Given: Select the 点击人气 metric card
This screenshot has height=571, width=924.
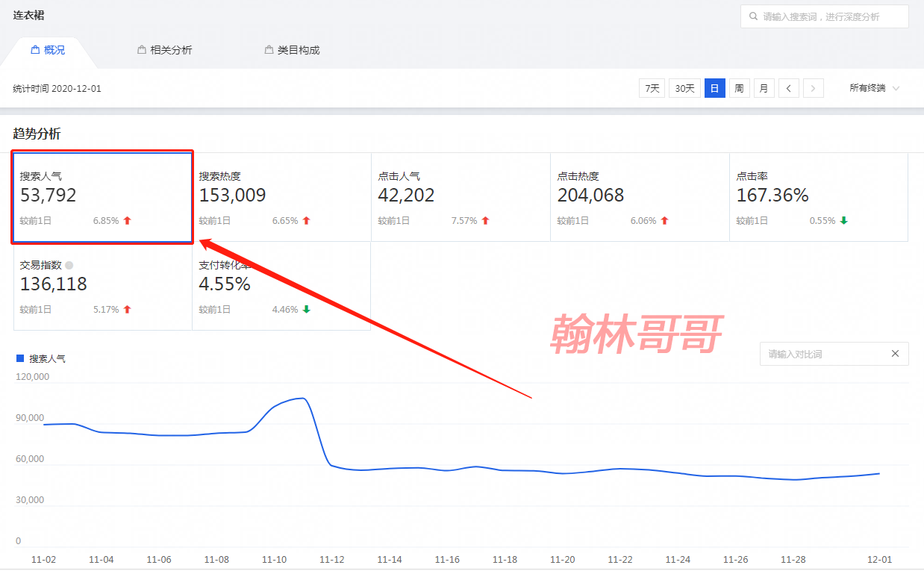Looking at the screenshot, I should tap(461, 198).
